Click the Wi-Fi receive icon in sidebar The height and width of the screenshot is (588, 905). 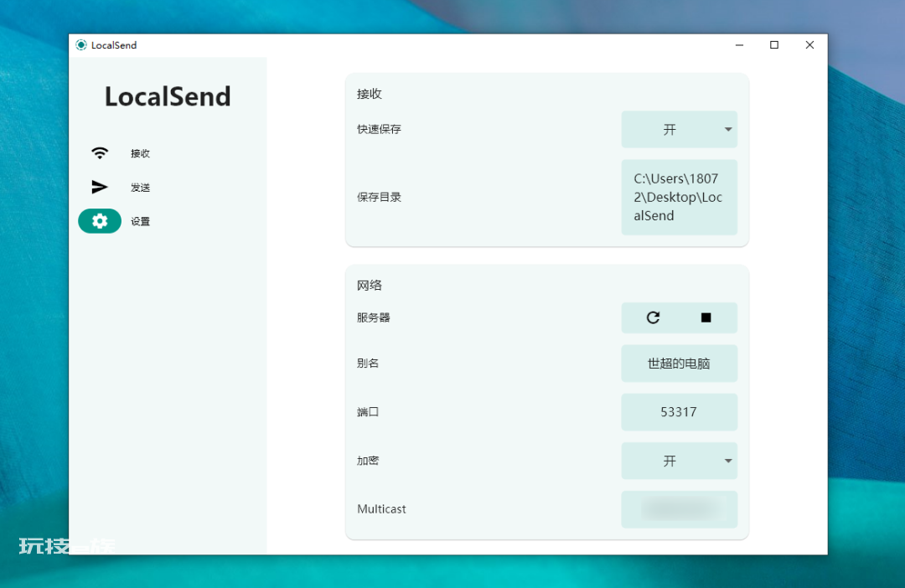click(100, 153)
